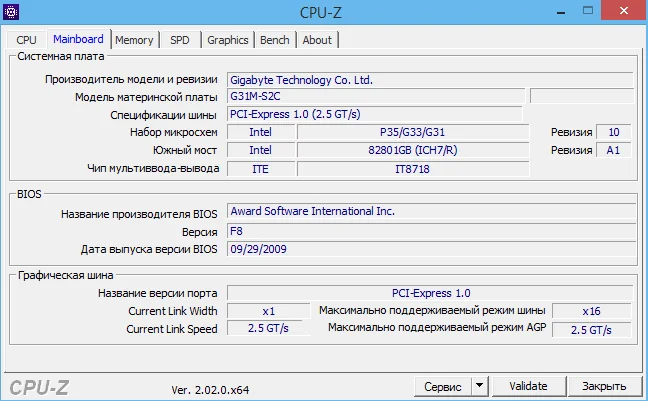648x401 pixels.
Task: Minimize the CPU-Z window
Action: [561, 12]
